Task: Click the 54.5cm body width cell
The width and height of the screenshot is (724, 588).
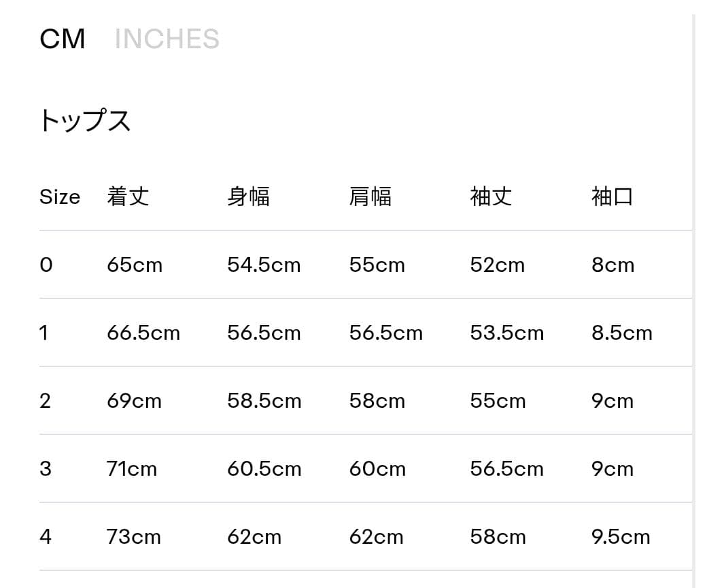Action: pos(264,264)
